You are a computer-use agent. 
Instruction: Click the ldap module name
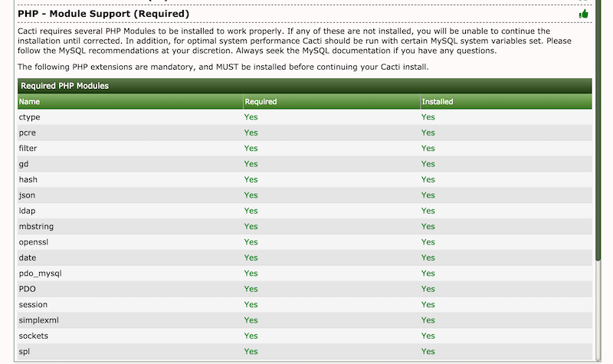27,211
